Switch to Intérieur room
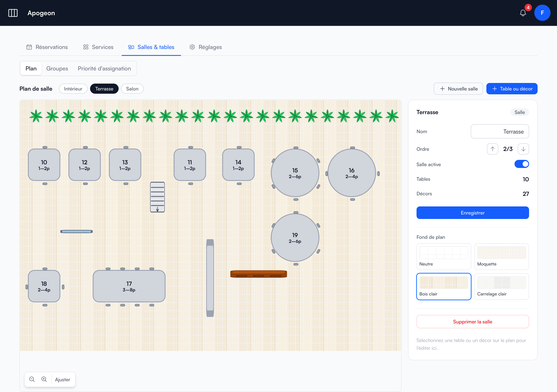 tap(73, 89)
